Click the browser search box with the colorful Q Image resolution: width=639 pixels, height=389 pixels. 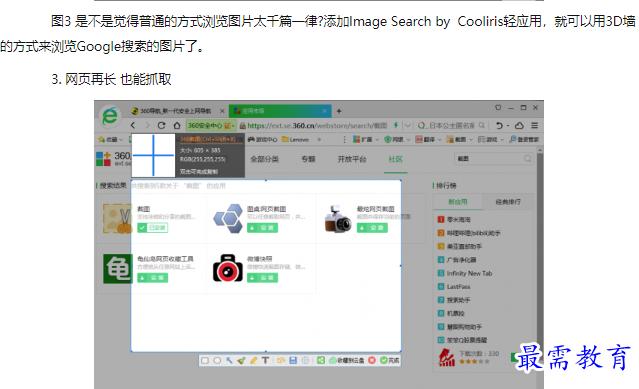(x=452, y=125)
